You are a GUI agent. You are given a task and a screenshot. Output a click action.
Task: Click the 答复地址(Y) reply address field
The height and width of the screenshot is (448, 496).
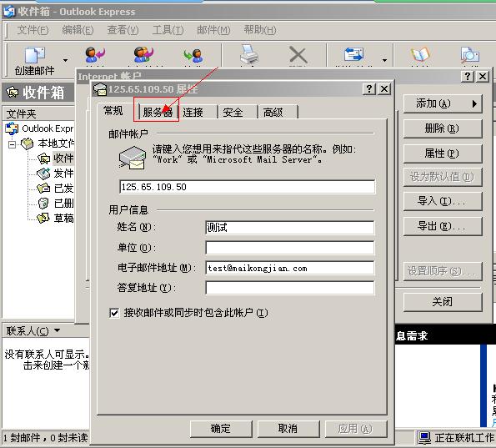(289, 288)
